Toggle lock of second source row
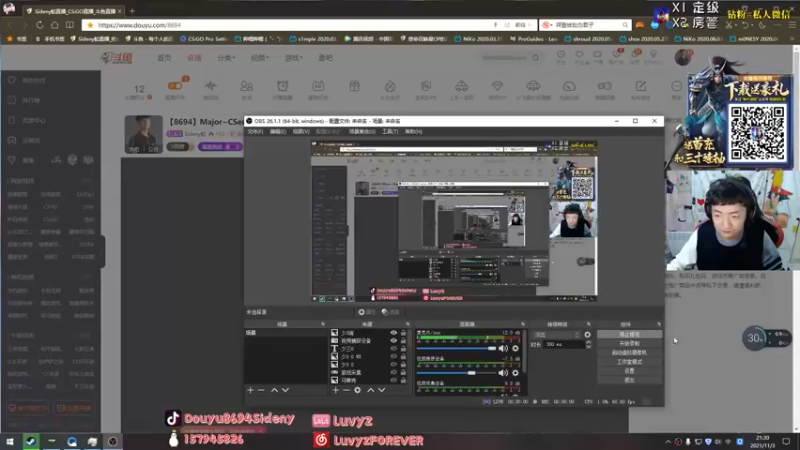800x450 pixels. [x=403, y=340]
